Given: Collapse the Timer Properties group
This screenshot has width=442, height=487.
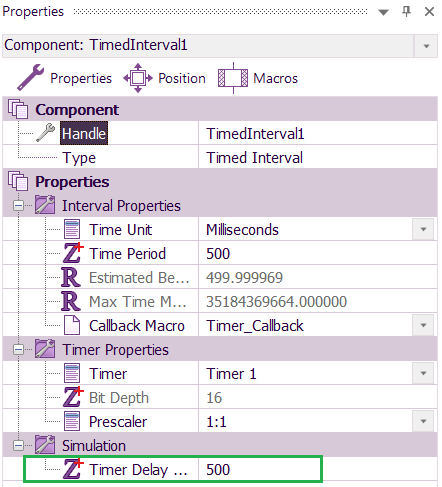Looking at the screenshot, I should point(18,350).
